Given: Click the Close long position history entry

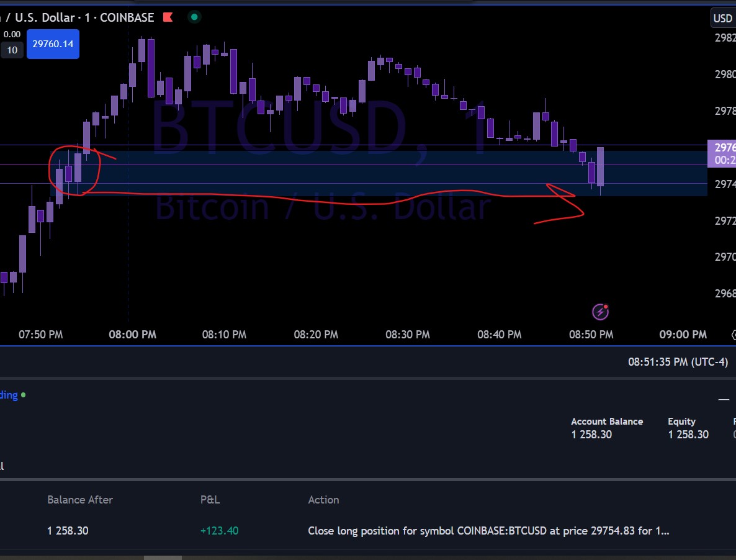Looking at the screenshot, I should (488, 531).
